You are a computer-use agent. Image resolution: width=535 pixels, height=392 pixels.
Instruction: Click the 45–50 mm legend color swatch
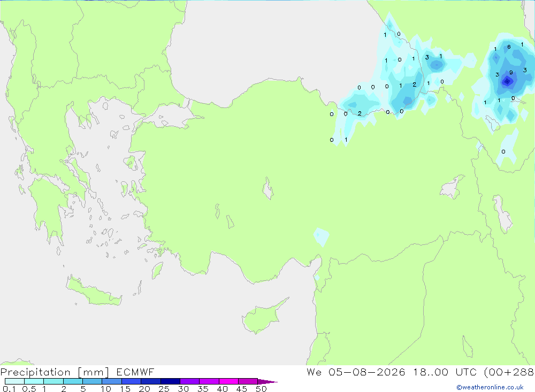click(x=248, y=381)
